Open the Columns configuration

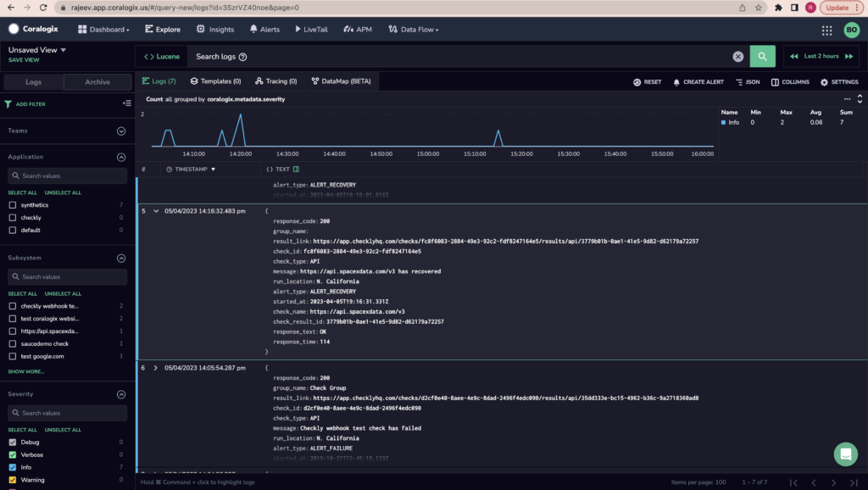pos(790,82)
